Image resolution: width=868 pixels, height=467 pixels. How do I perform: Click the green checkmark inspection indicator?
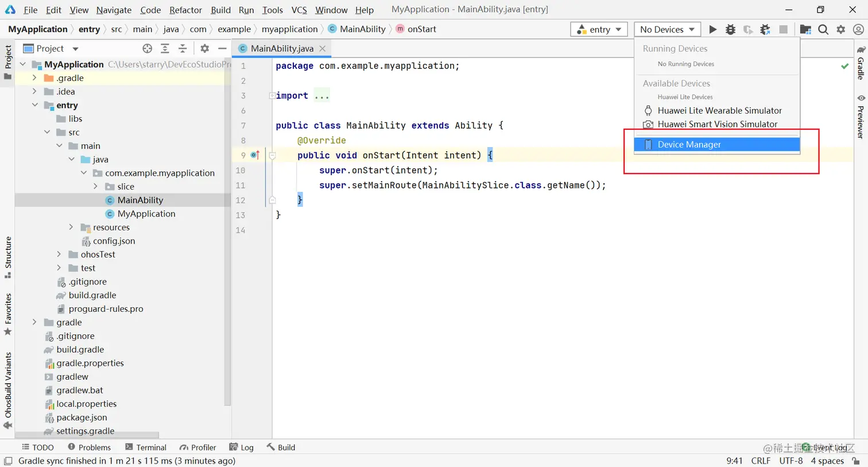[844, 66]
